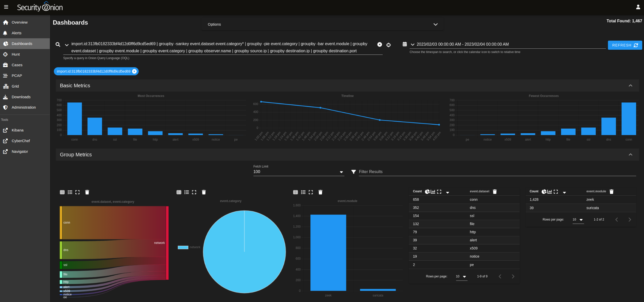The height and width of the screenshot is (302, 644).
Task: Remove the event.dataset table with trash icon
Action: (494, 192)
